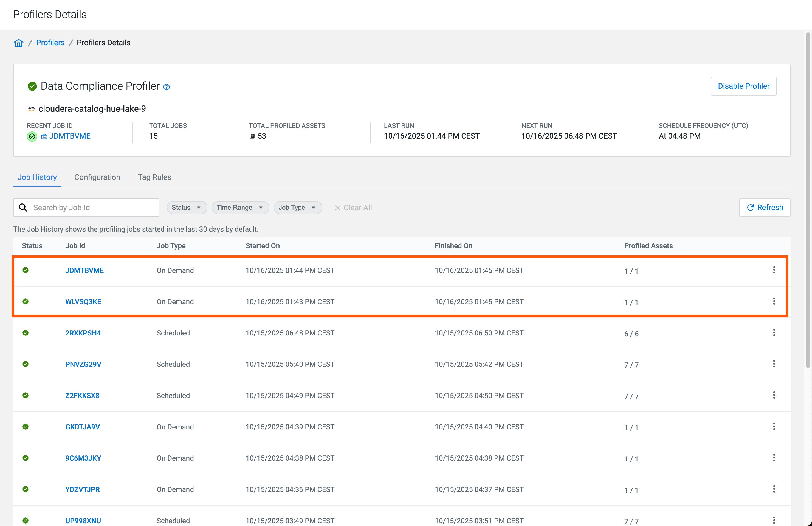The image size is (812, 526).
Task: Click the home icon in breadcrumb
Action: (18, 43)
